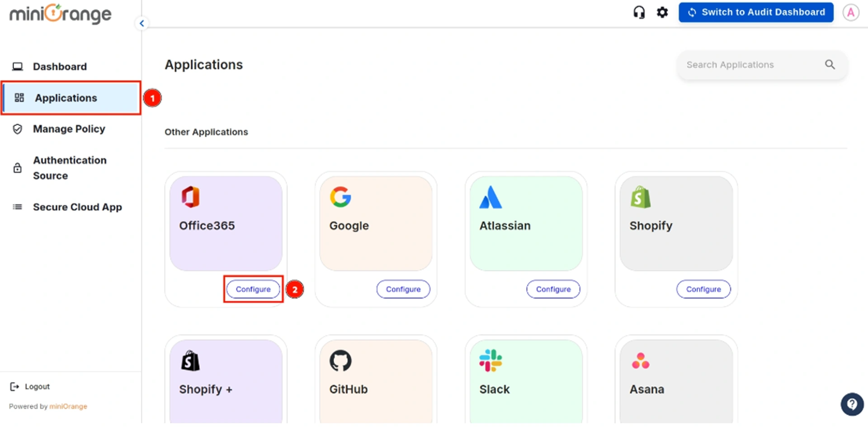Select Applications in the sidebar
This screenshot has height=430, width=868.
tap(66, 98)
